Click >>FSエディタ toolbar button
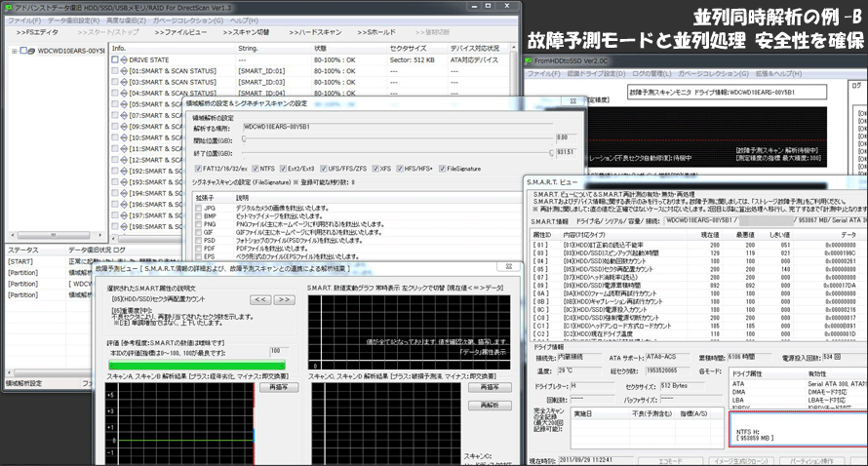Image resolution: width=868 pixels, height=466 pixels. tap(37, 32)
